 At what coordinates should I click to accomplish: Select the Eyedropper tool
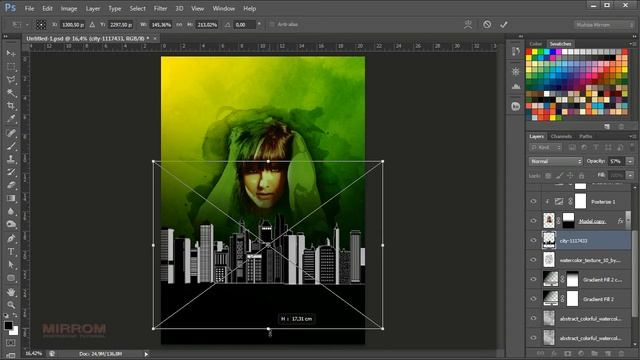[11, 119]
